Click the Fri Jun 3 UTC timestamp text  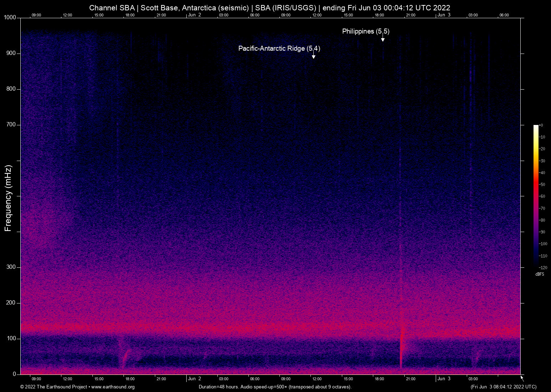pos(503,387)
